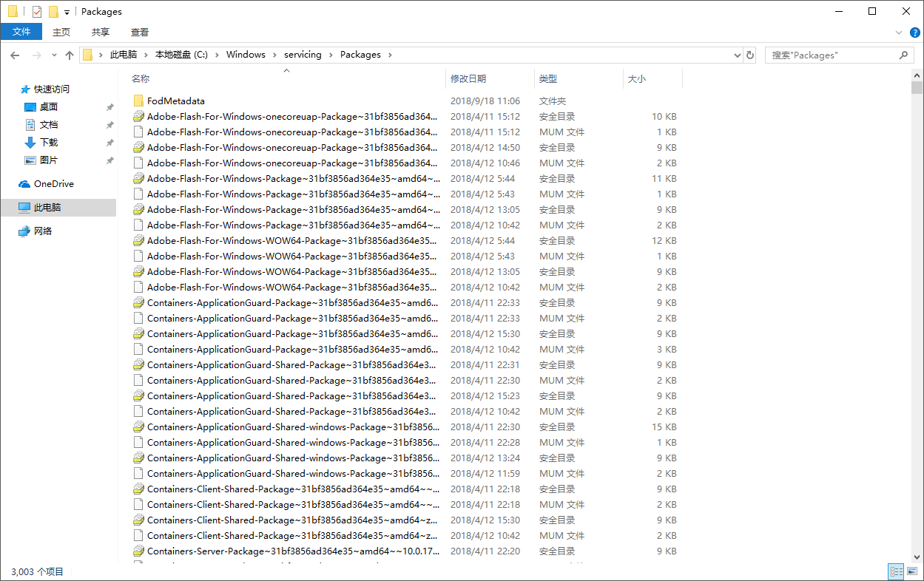The width and height of the screenshot is (924, 581).
Task: Click the vertical scrollbar down arrow
Action: tap(917, 557)
